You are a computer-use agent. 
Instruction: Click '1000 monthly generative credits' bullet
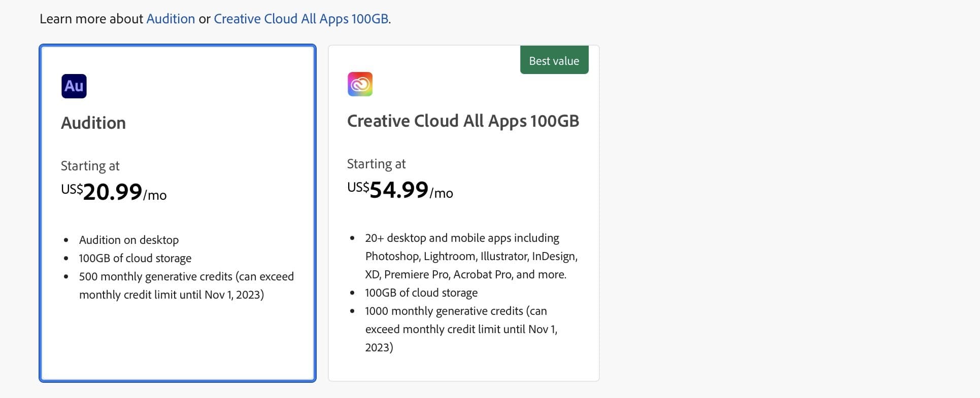pyautogui.click(x=461, y=329)
